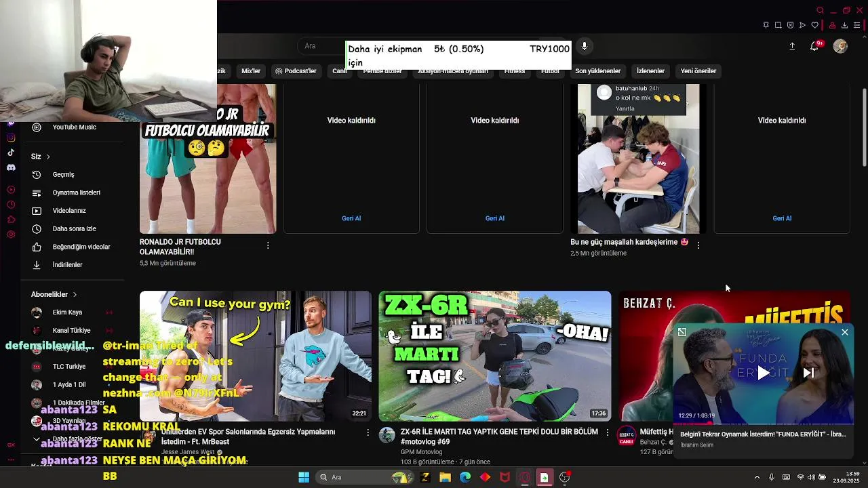This screenshot has height=488, width=868.
Task: Open TikTok in the browser sidebar
Action: click(x=11, y=152)
